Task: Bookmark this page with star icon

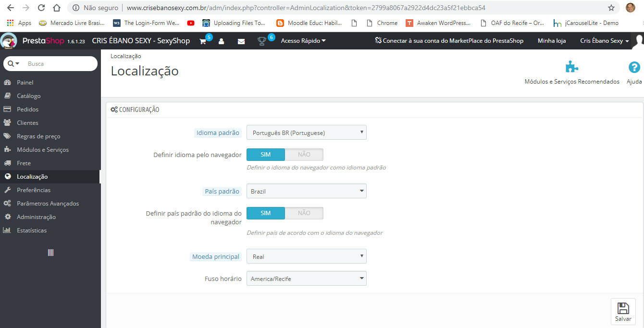Action: (x=611, y=8)
